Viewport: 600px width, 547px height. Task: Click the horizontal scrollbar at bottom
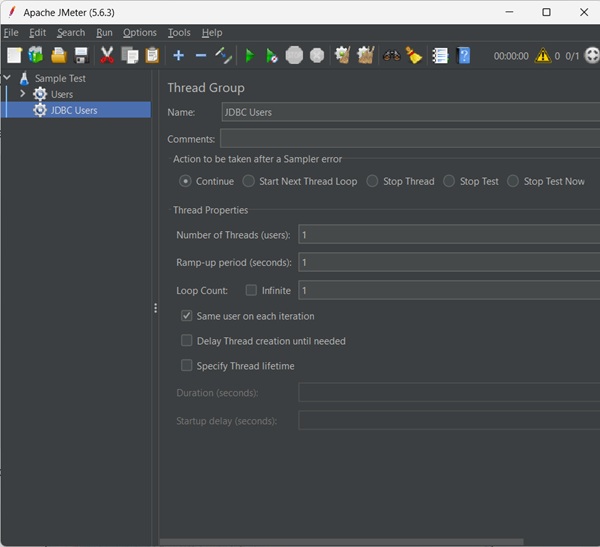[341, 542]
